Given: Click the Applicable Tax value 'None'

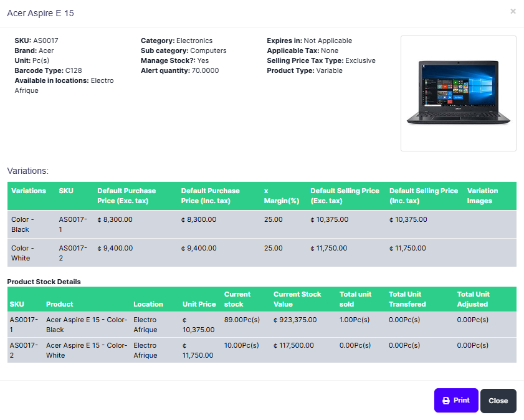Looking at the screenshot, I should tap(330, 51).
